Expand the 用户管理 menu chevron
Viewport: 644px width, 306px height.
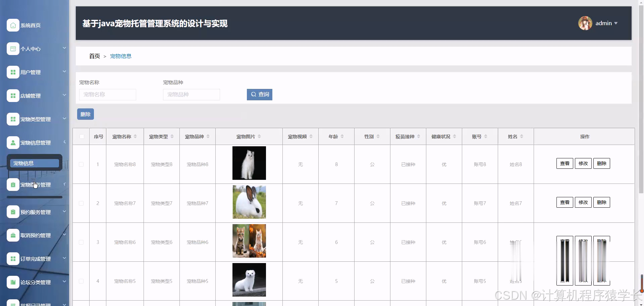pyautogui.click(x=64, y=71)
